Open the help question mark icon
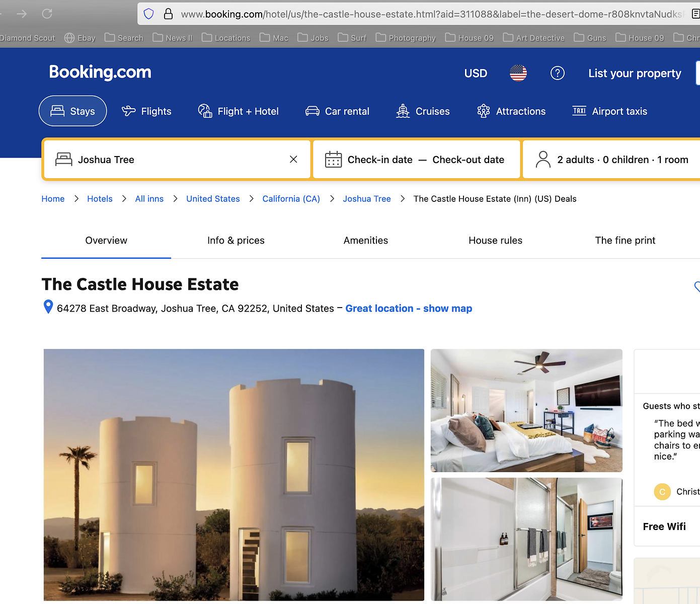Screen dimensions: 700x604 click(557, 73)
